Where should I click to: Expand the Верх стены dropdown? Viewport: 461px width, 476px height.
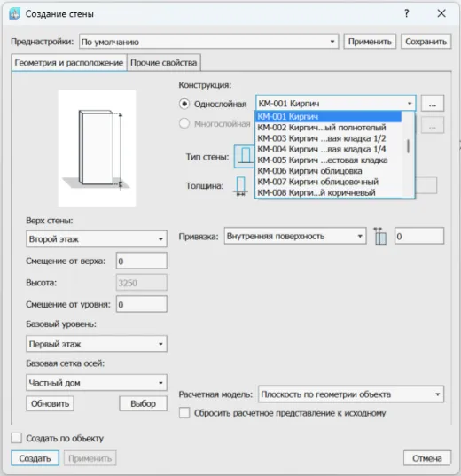[97, 239]
